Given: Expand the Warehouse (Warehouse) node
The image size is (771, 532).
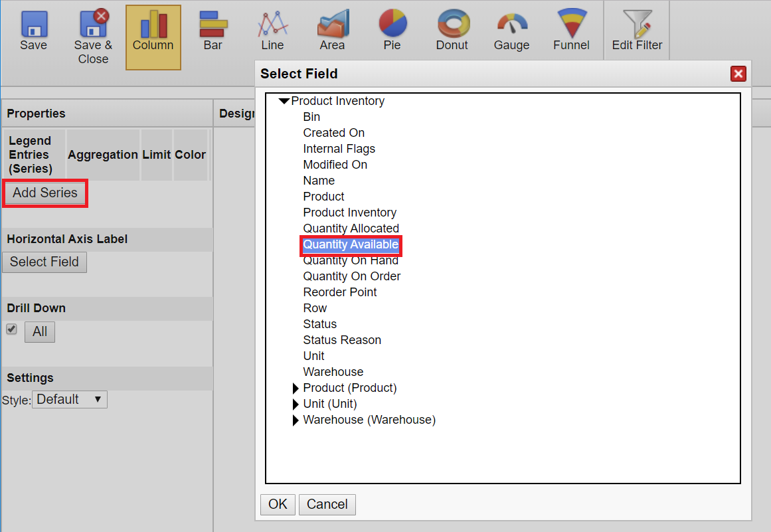Looking at the screenshot, I should click(x=296, y=420).
